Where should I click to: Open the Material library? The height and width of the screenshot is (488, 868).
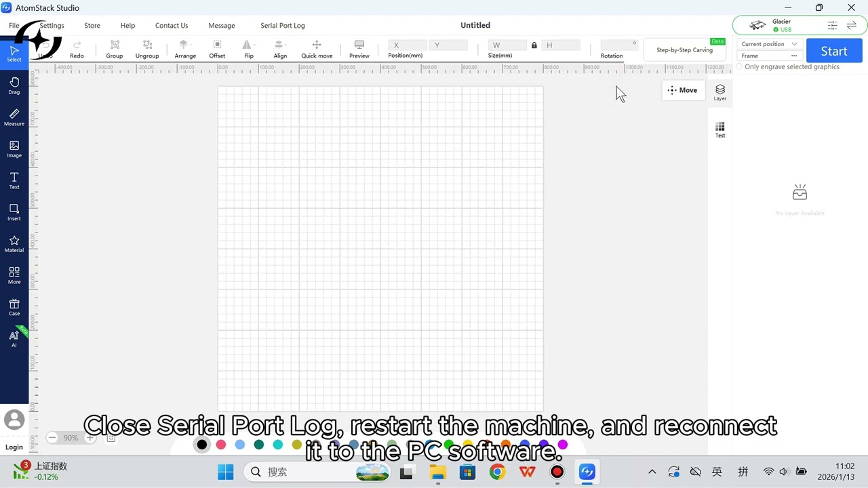tap(14, 244)
